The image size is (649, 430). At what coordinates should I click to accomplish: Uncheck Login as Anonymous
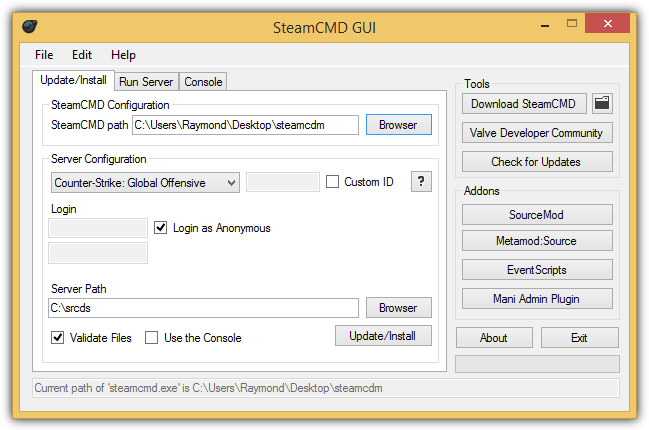pos(161,228)
